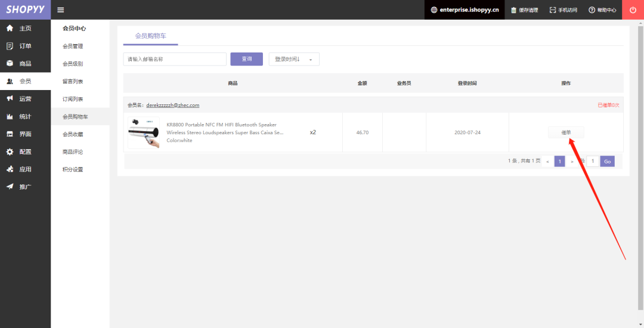The image size is (644, 328).
Task: Click the 2020-07-24 login date cell
Action: point(467,132)
